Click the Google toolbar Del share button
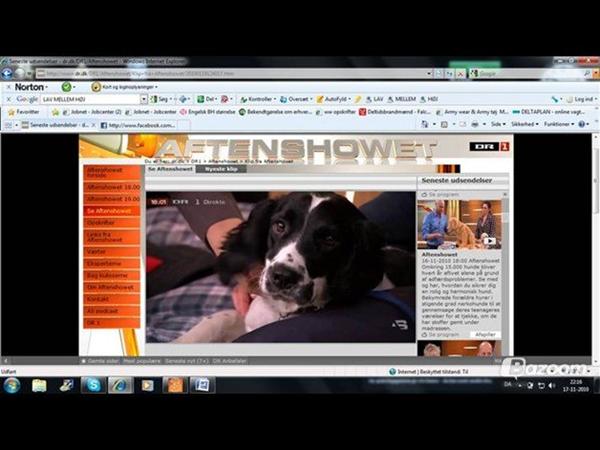This screenshot has height=450, width=600. (207, 99)
